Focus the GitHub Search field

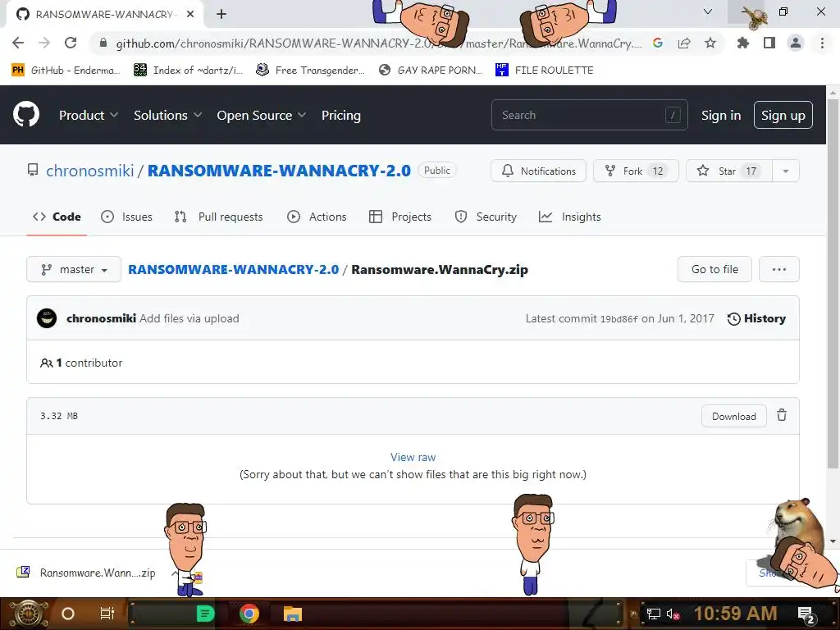(589, 115)
